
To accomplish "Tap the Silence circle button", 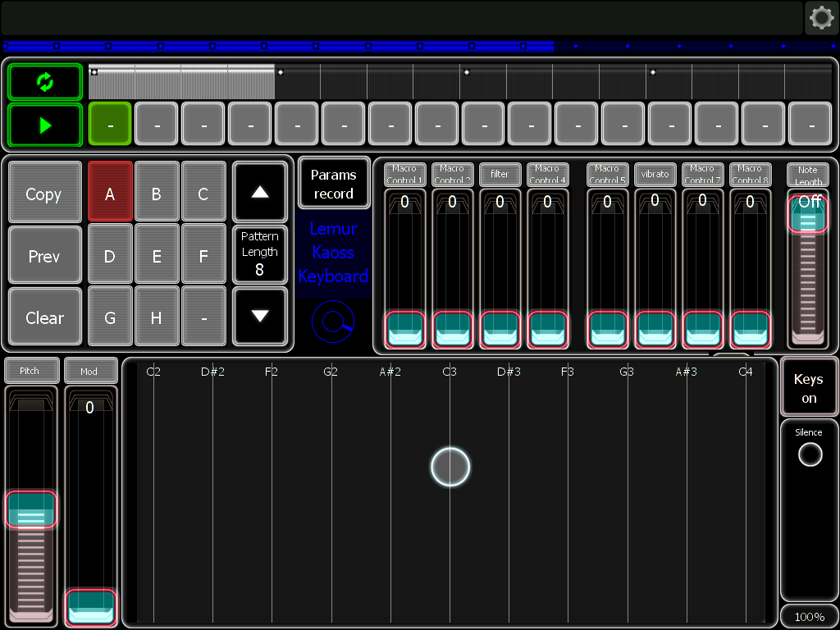I will click(810, 454).
